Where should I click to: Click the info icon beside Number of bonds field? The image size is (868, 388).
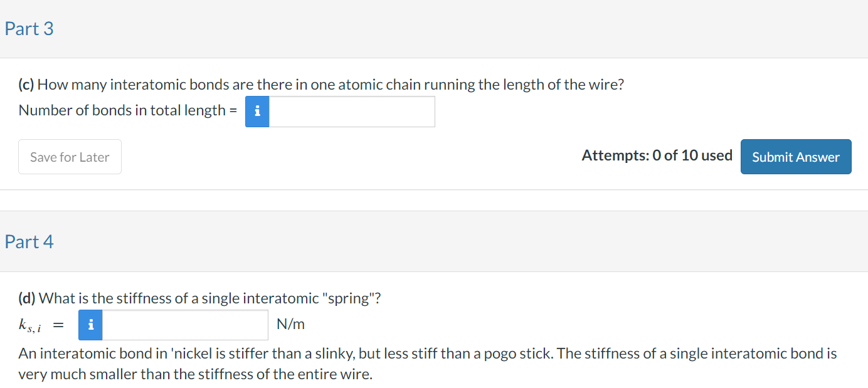pos(257,111)
